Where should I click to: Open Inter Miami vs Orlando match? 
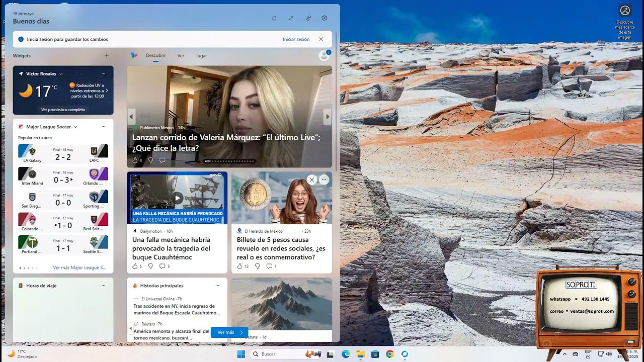pos(63,177)
